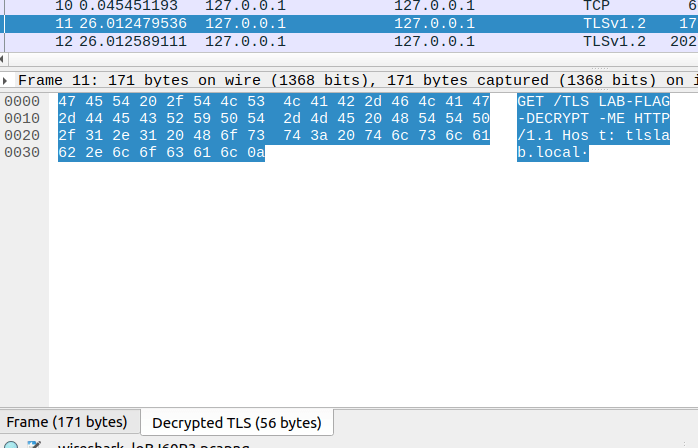Click hex offset 0020
The width and height of the screenshot is (698, 448).
click(x=22, y=135)
